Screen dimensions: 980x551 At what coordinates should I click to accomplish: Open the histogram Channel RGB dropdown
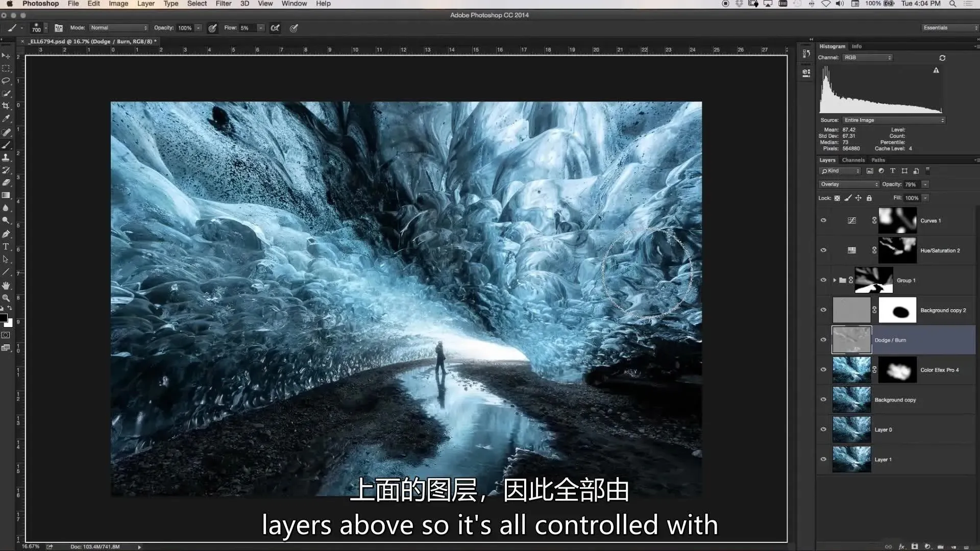coord(867,58)
